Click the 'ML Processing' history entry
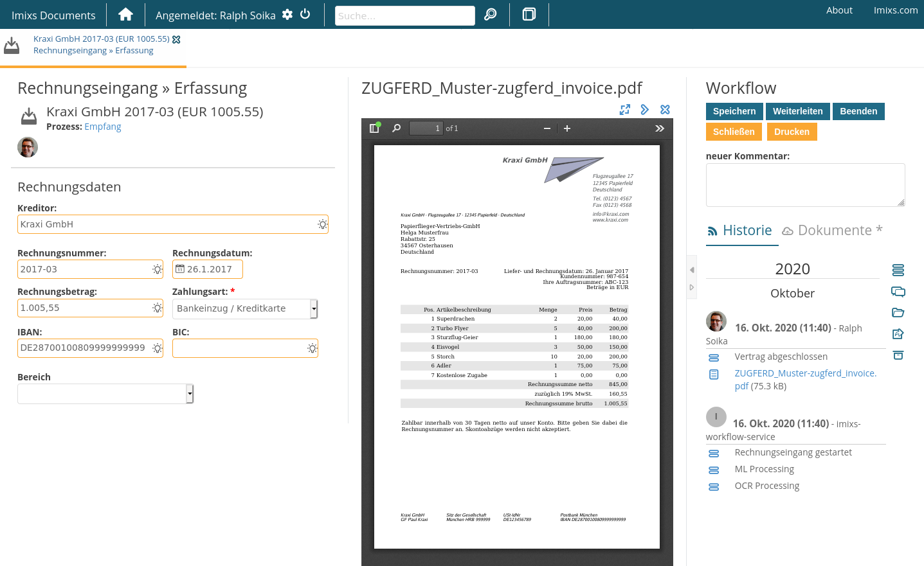Viewport: 924px width, 566px height. coord(765,469)
